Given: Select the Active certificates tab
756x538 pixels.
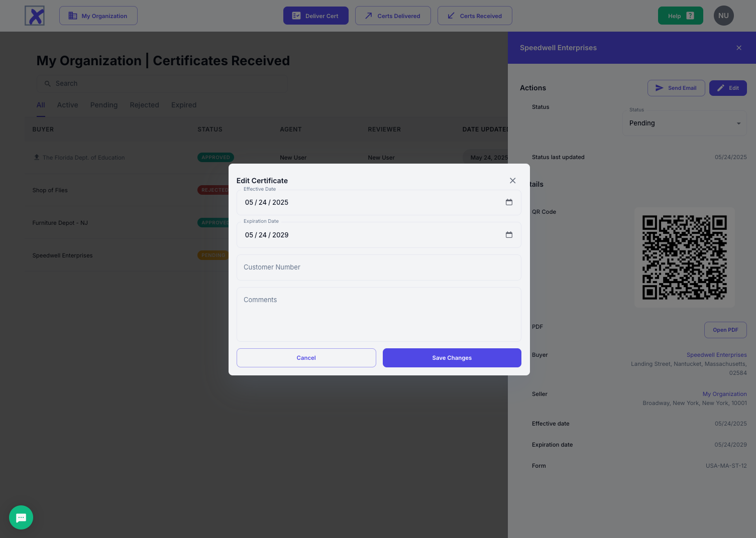Looking at the screenshot, I should click(x=67, y=105).
